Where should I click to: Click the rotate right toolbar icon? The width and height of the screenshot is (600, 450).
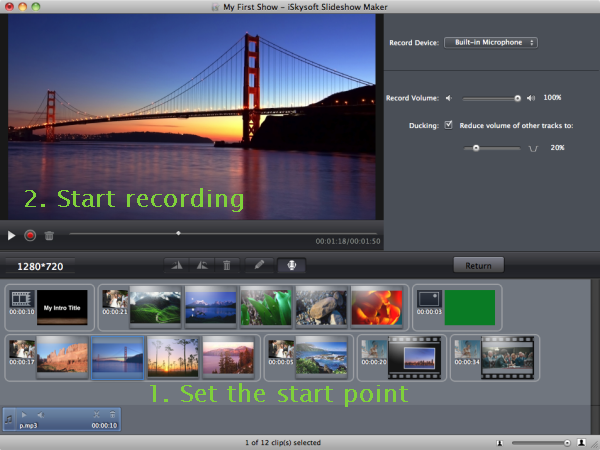point(201,265)
